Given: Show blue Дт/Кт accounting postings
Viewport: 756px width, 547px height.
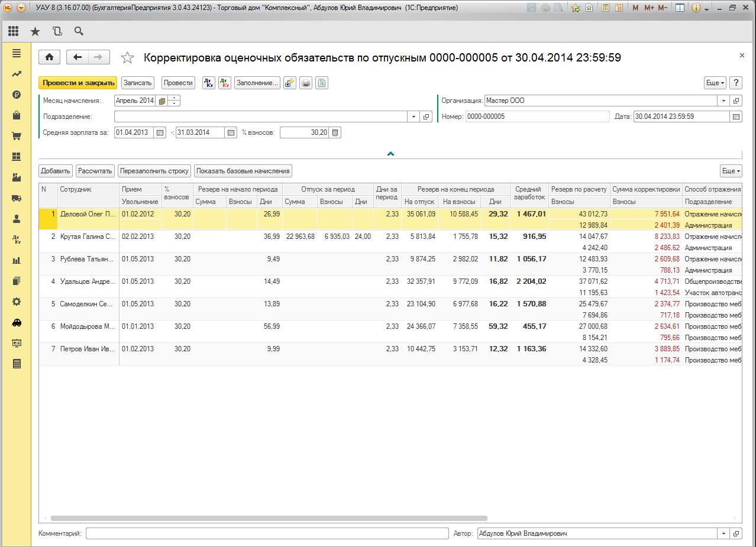Looking at the screenshot, I should click(209, 83).
